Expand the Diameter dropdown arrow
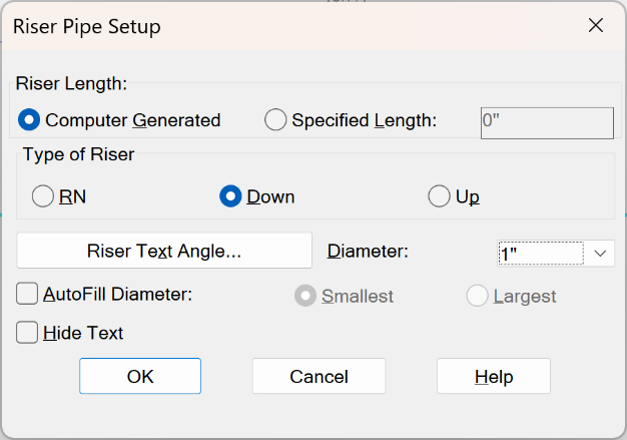 tap(600, 253)
